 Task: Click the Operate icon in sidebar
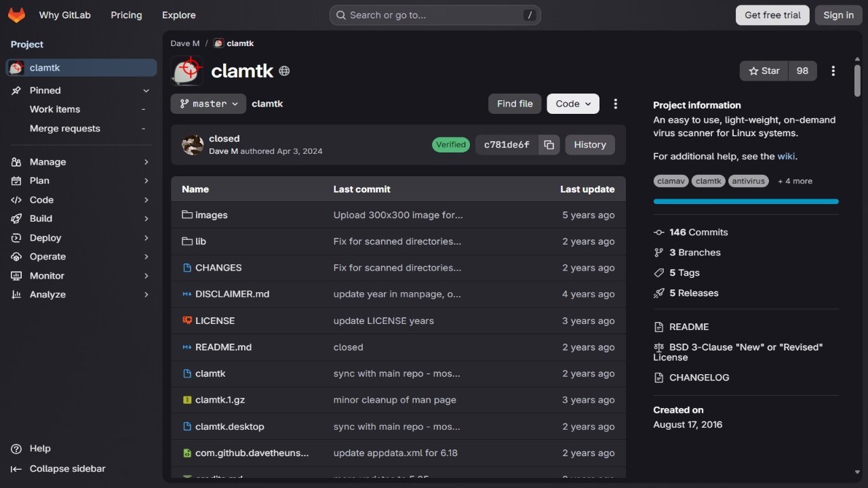(x=16, y=257)
